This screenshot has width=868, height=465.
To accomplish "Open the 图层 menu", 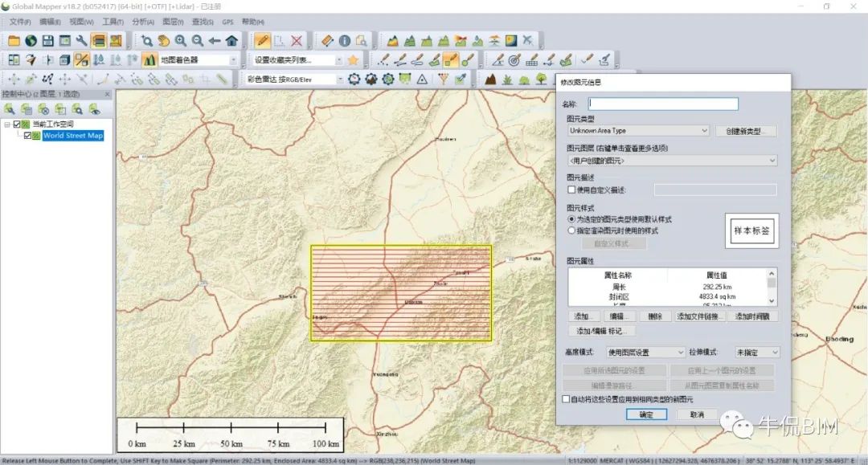I will coord(173,22).
